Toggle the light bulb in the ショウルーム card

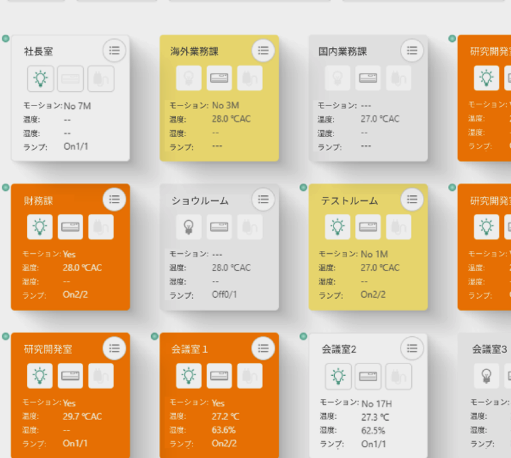(189, 227)
